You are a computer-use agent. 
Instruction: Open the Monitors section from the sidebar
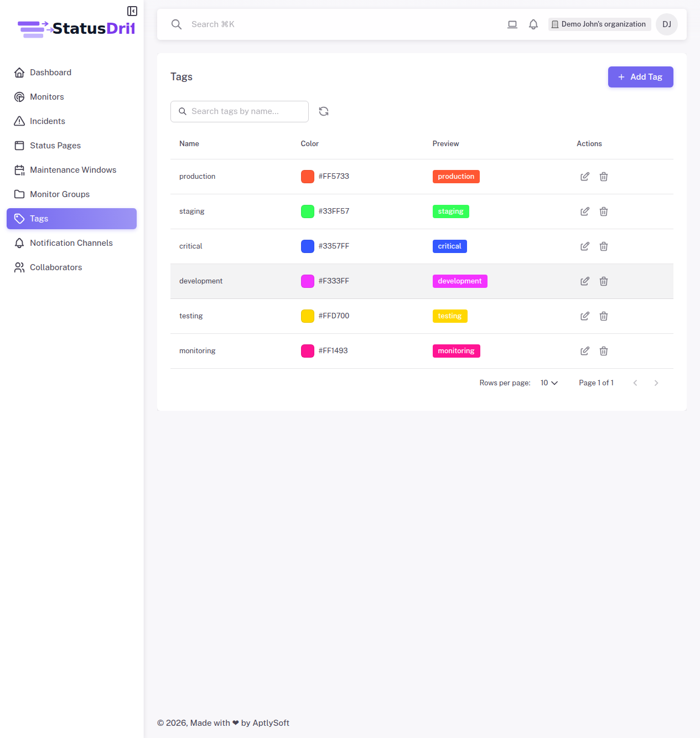(x=46, y=97)
